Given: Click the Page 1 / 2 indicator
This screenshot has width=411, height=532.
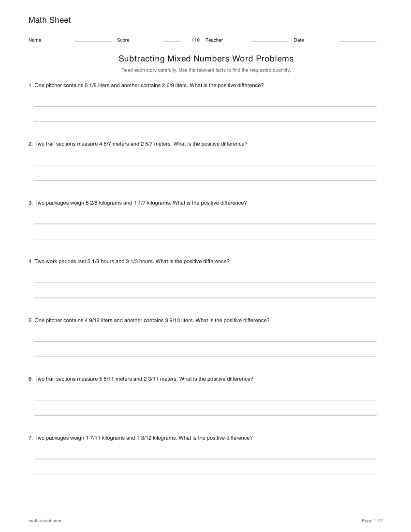Looking at the screenshot, I should pos(372,521).
